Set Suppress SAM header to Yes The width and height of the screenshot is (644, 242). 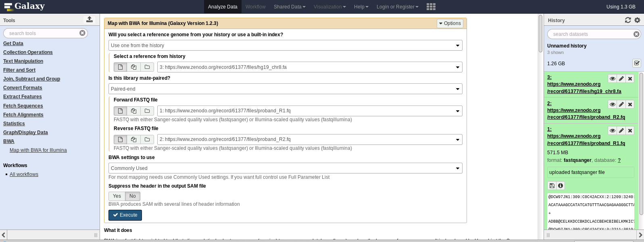tap(117, 196)
